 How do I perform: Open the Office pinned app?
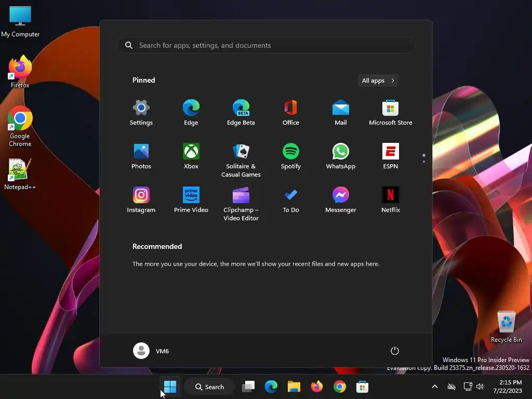point(291,113)
